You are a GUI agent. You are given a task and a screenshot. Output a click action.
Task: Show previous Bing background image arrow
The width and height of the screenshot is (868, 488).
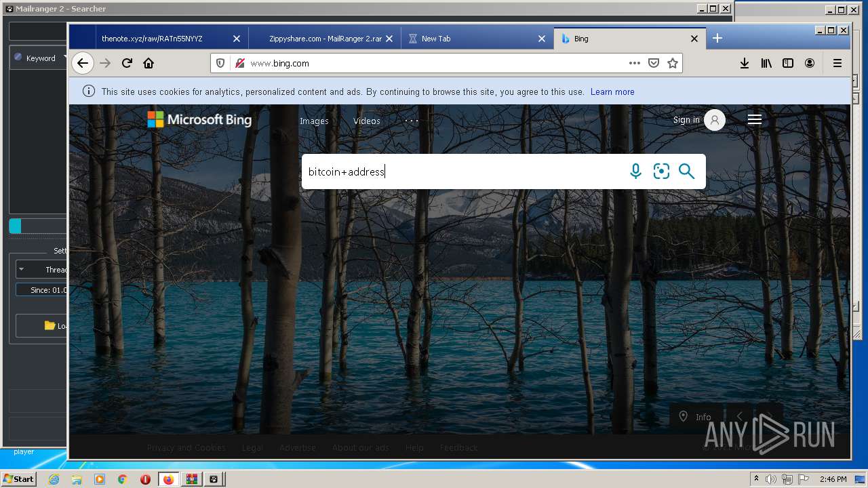[740, 417]
